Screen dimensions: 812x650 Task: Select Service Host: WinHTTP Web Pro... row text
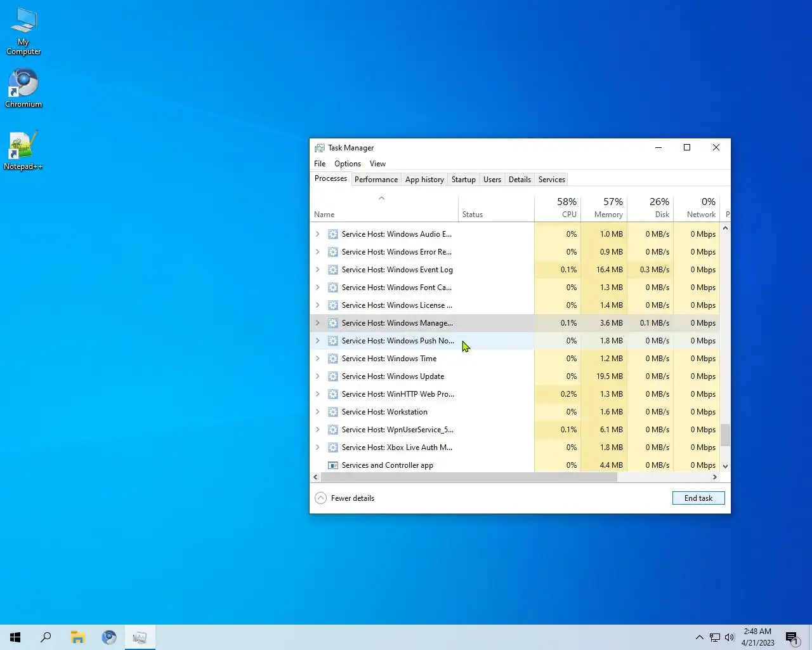398,394
